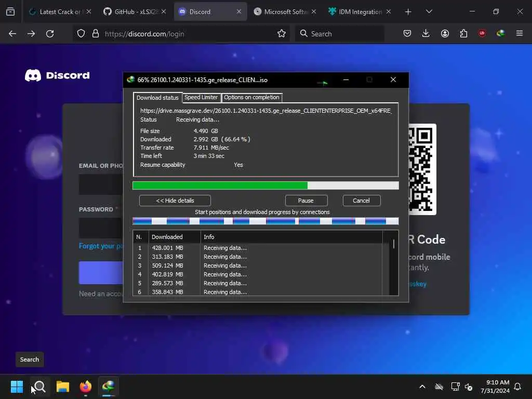
Task: Select connection row 428.001 MB
Action: pos(258,248)
